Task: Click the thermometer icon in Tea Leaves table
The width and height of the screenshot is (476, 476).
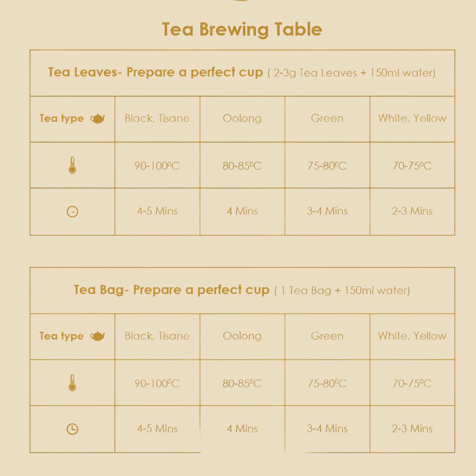Action: [x=73, y=165]
